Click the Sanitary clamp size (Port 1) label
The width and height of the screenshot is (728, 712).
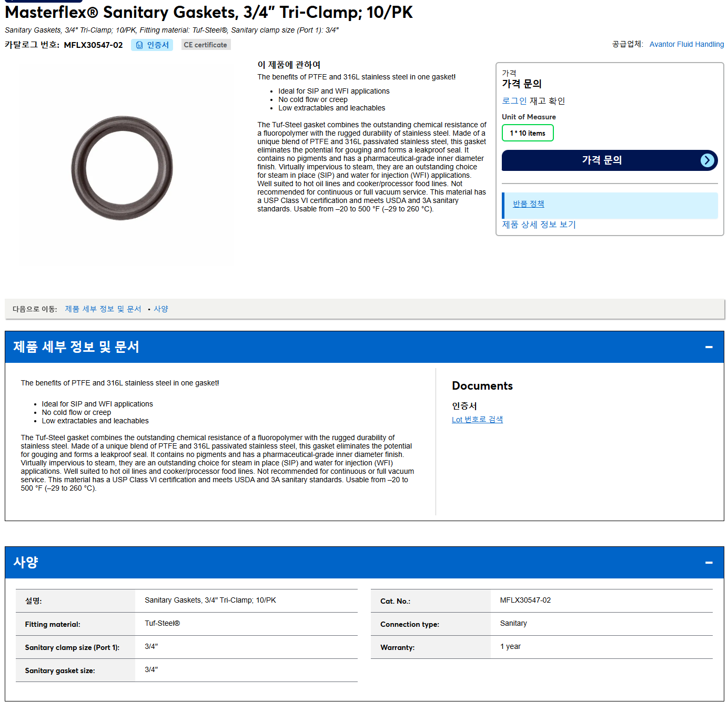[72, 647]
